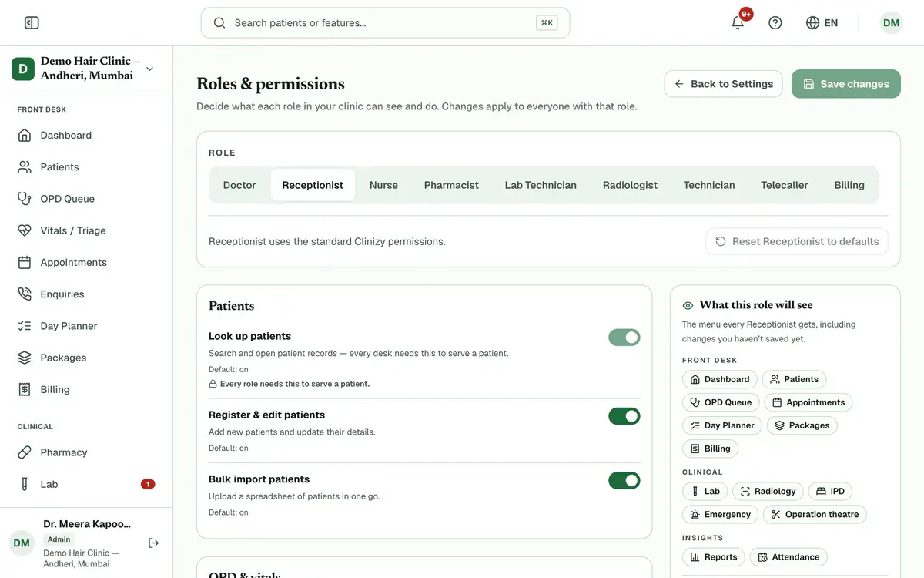Switch to the Nurse role tab
924x578 pixels.
383,185
